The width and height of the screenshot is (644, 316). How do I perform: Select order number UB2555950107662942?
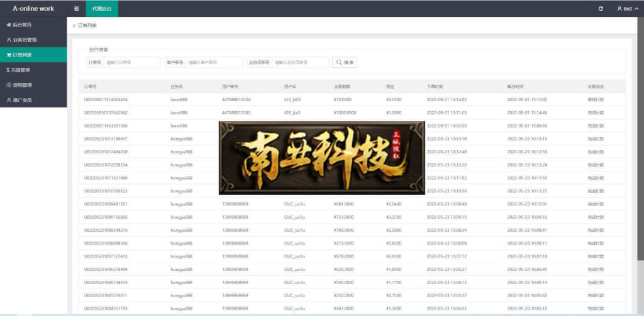point(106,112)
